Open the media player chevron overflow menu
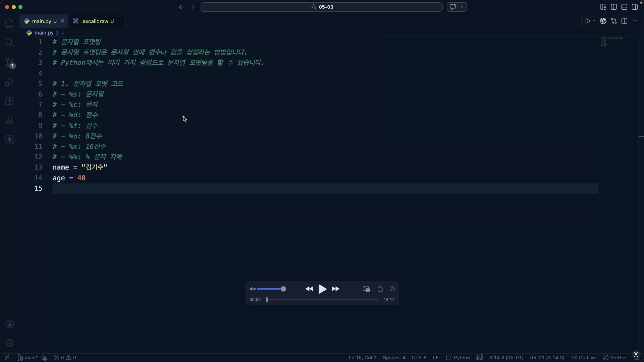Viewport: 644px width, 362px height. (x=392, y=289)
